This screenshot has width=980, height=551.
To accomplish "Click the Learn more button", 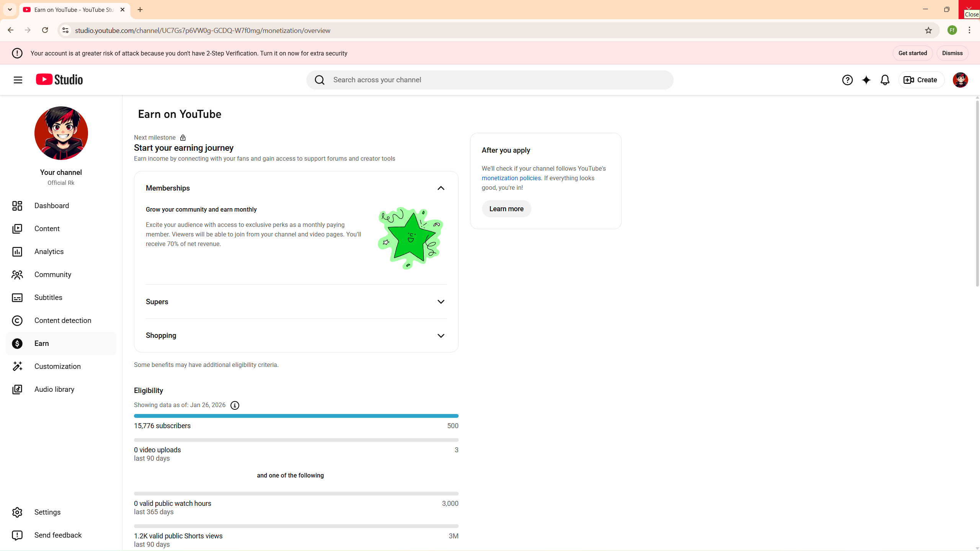I will tap(506, 209).
